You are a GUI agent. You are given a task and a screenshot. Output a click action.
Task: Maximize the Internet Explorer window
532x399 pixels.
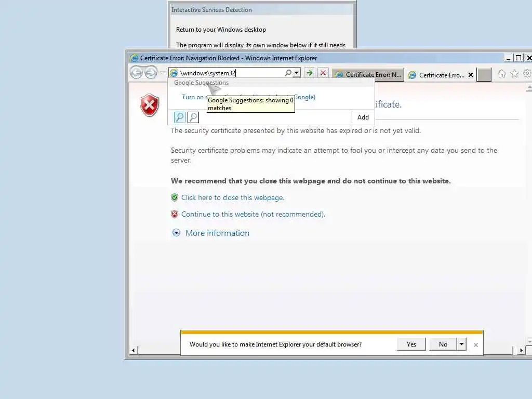(518, 58)
